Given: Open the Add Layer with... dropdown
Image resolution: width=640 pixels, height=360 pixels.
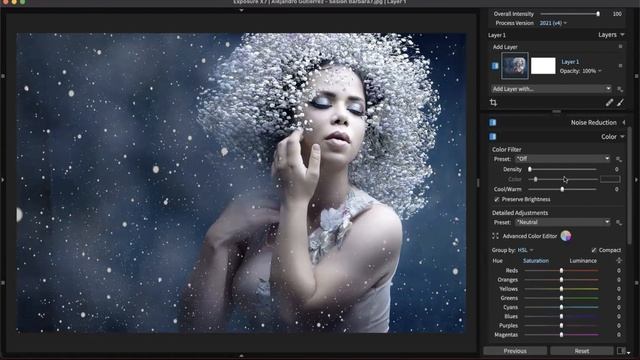Looking at the screenshot, I should [551, 89].
